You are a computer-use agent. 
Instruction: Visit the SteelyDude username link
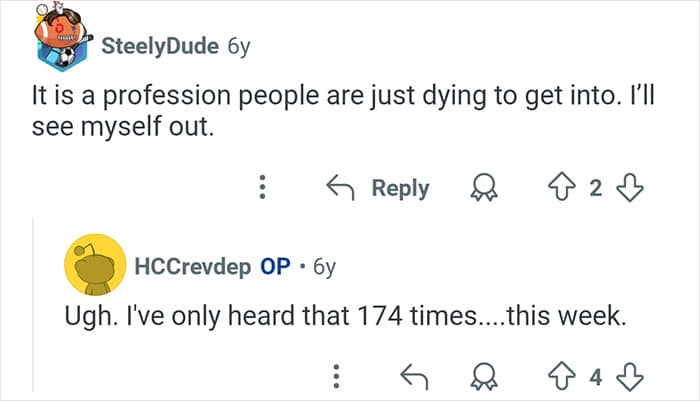pos(162,46)
